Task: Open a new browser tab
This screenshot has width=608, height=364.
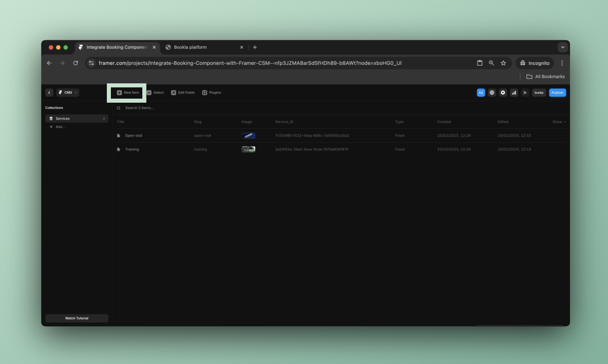Action: click(255, 47)
